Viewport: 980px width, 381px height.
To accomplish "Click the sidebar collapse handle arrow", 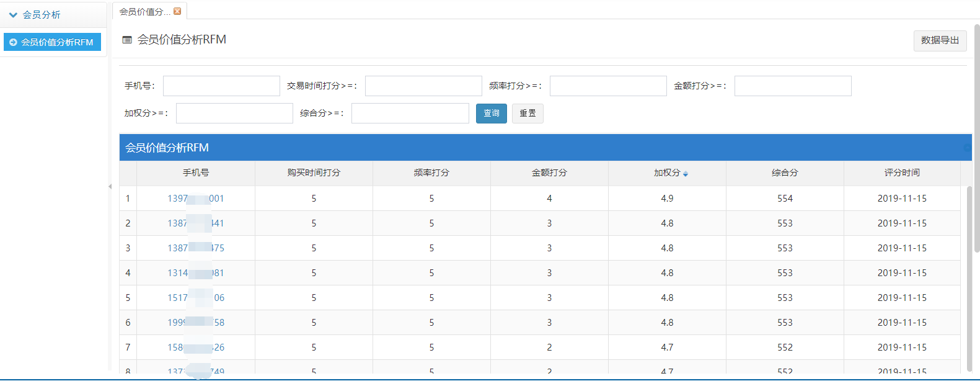I will (110, 186).
